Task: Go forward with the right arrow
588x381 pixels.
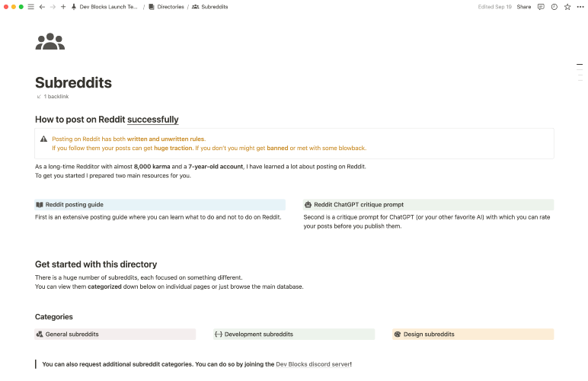Action: click(53, 7)
